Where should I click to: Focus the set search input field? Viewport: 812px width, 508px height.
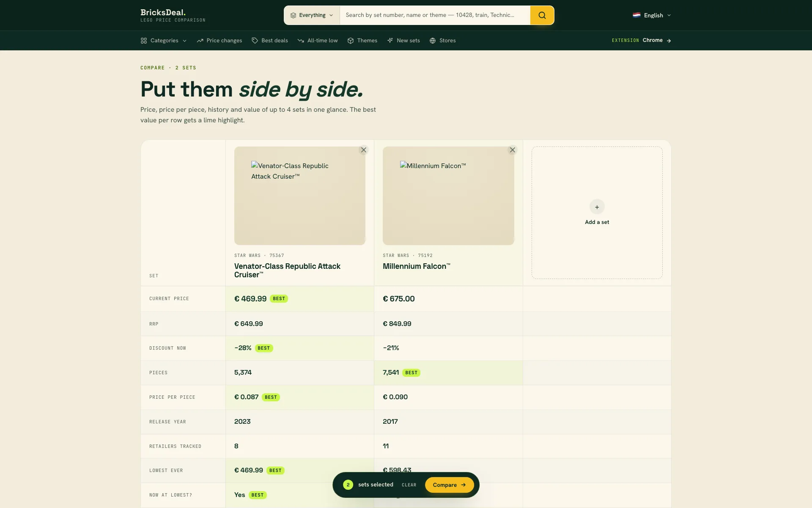click(435, 15)
